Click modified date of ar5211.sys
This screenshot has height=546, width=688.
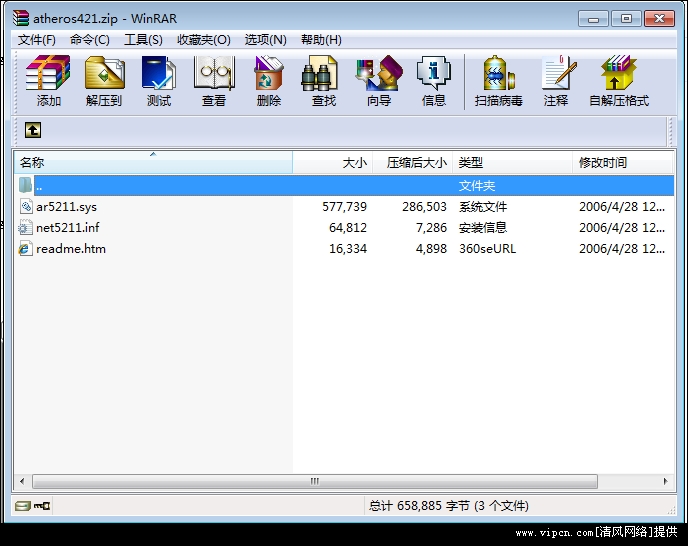point(622,206)
